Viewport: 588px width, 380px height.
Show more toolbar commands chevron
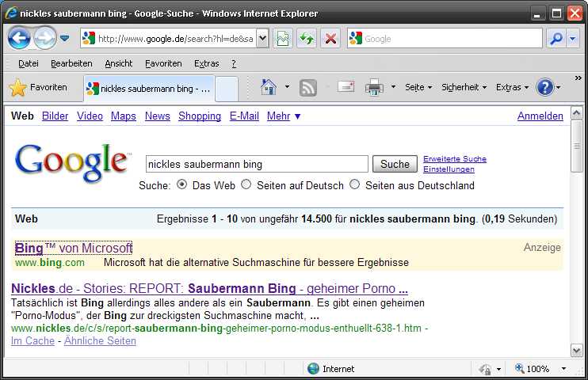(578, 78)
